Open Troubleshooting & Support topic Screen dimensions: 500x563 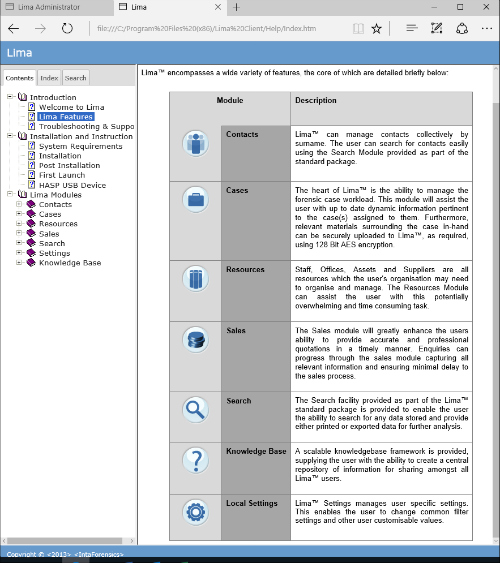tap(86, 126)
